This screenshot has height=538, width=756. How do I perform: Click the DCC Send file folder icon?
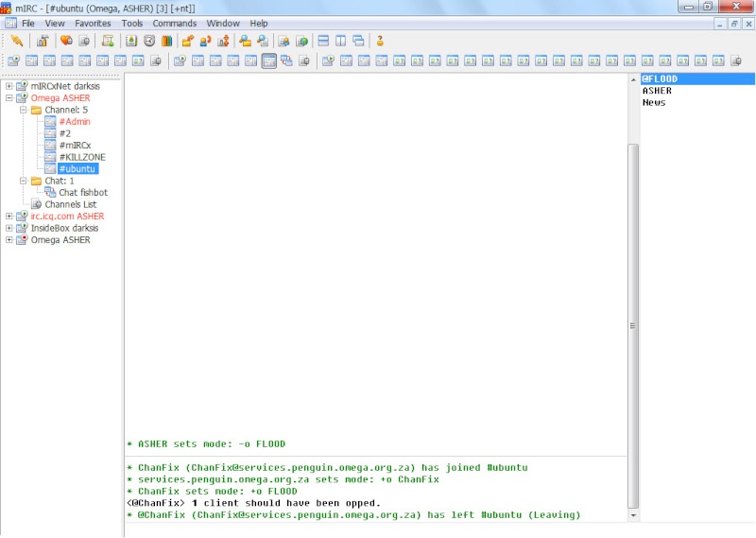click(187, 41)
